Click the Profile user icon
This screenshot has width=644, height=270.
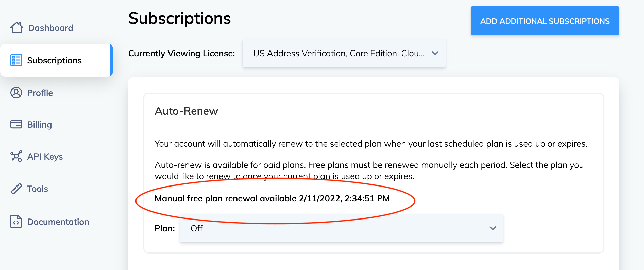click(x=16, y=93)
